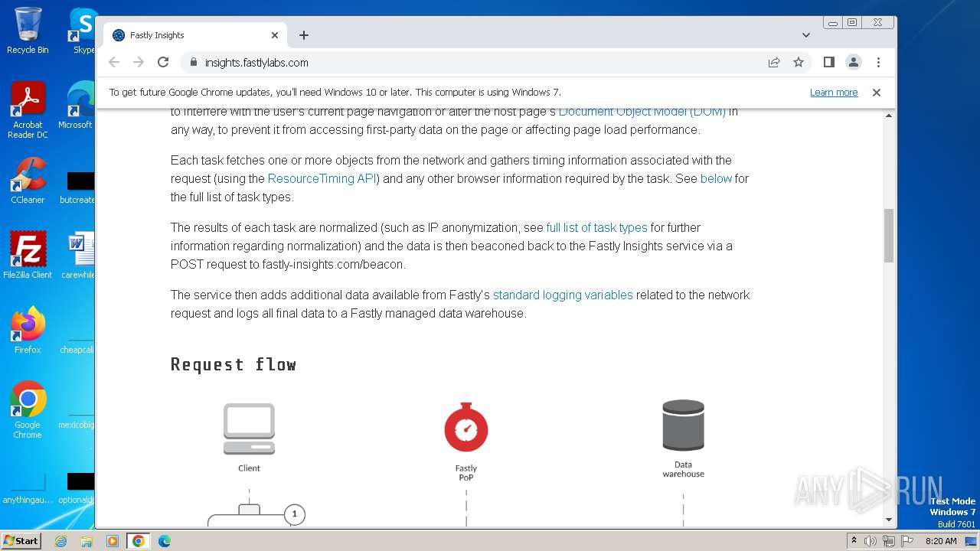Bookmark this page with the star icon

[x=799, y=63]
